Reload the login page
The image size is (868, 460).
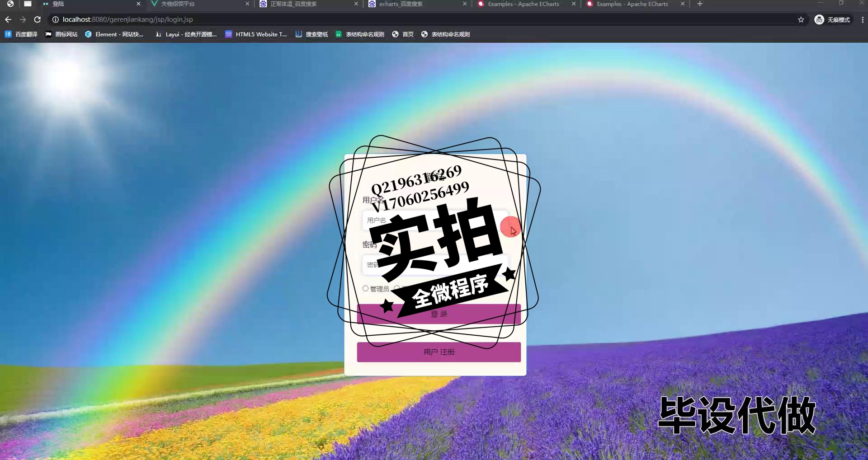(x=38, y=19)
